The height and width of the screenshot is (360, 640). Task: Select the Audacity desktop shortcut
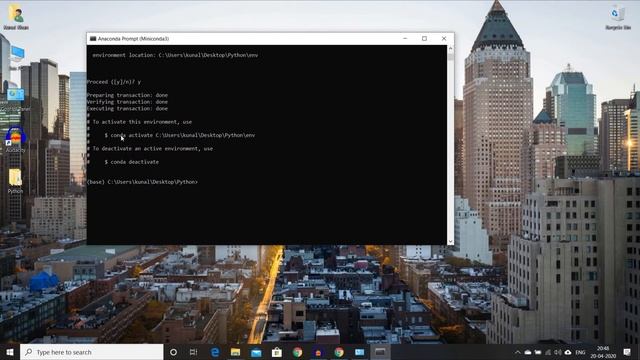(16, 140)
